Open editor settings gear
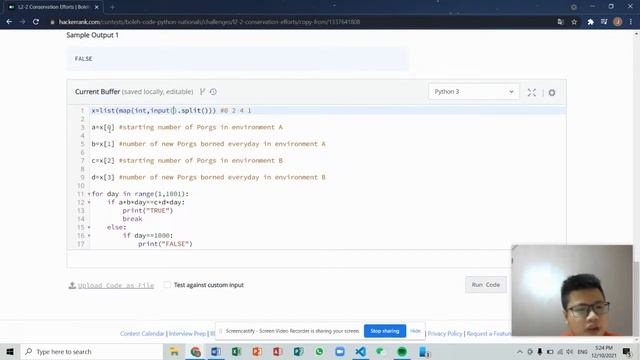The height and width of the screenshot is (360, 640). 552,93
